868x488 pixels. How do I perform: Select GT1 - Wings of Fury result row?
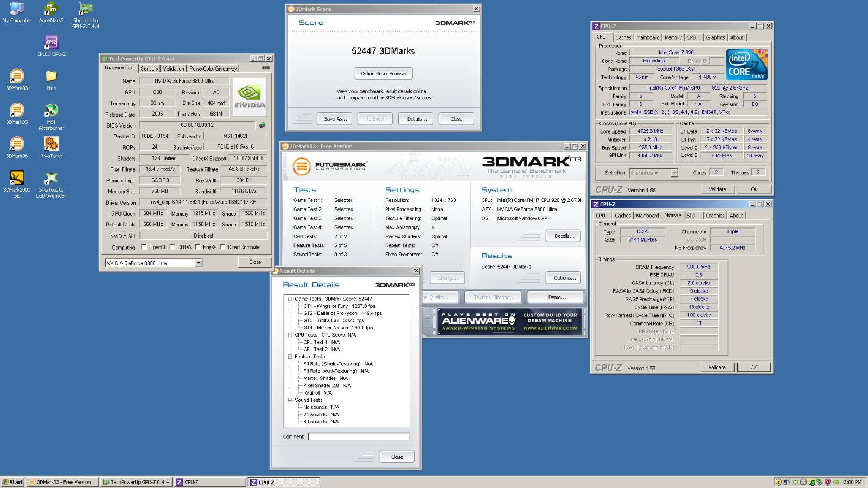tap(339, 306)
